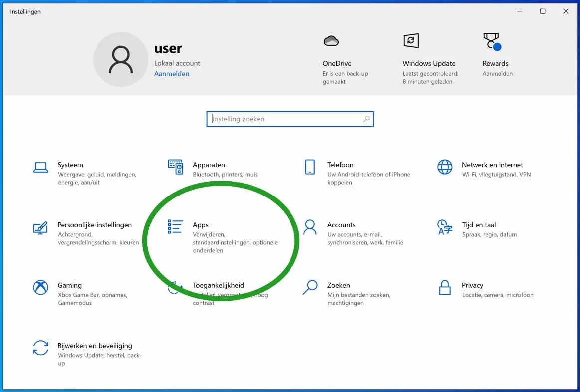Click 'Verwijderen, standaardinstellingen, optionele onderdelen' text
Screen dimensions: 580x392
pos(235,243)
